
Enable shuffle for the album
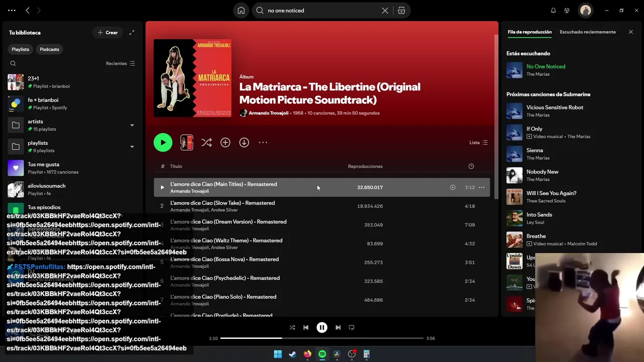coord(207,142)
